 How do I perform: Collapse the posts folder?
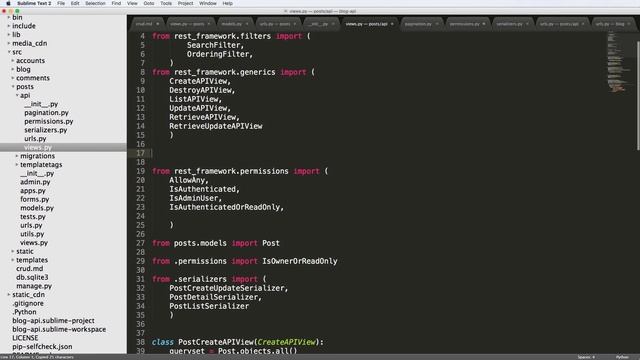13,87
